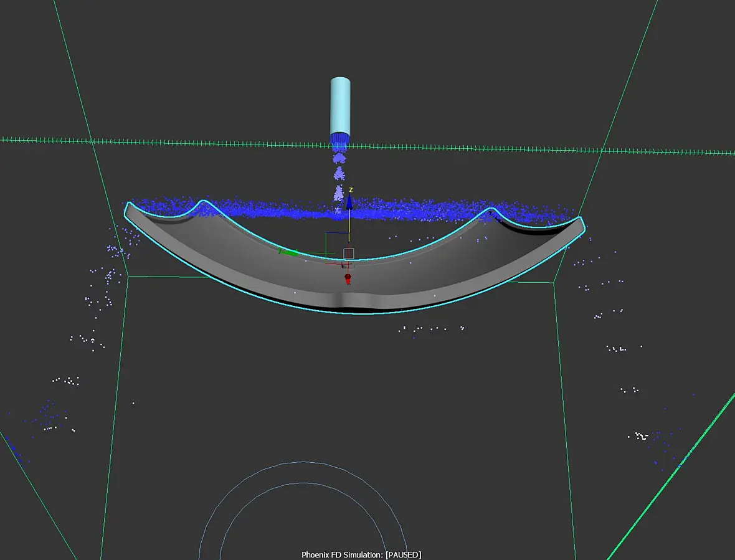Click the red downward axis gizmo handle
This screenshot has height=560, width=735.
pos(348,279)
